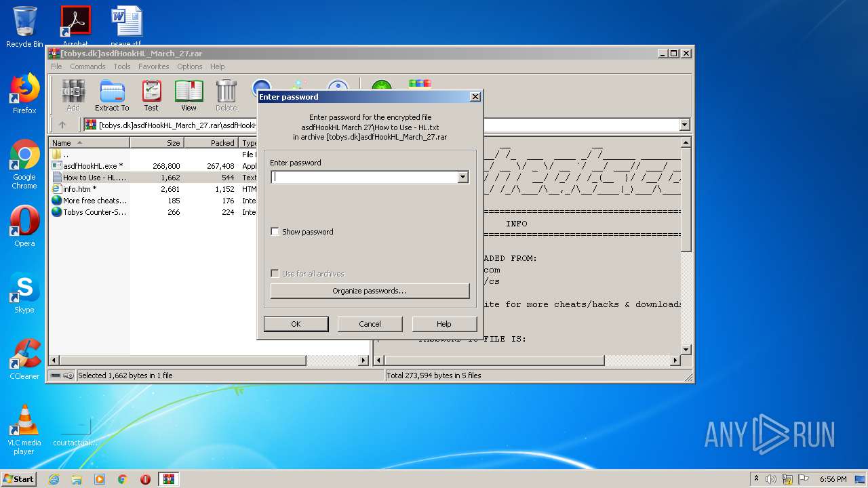The image size is (868, 488).
Task: Enable the Show password checkbox
Action: [x=275, y=232]
